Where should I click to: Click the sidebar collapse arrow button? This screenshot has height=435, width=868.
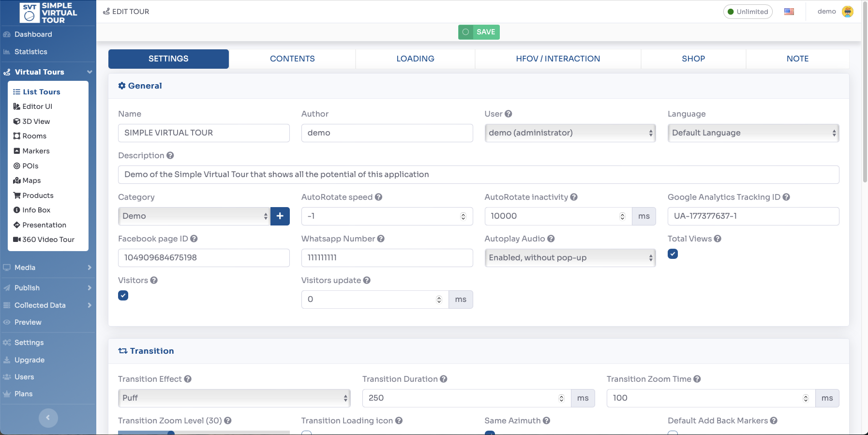pos(48,418)
